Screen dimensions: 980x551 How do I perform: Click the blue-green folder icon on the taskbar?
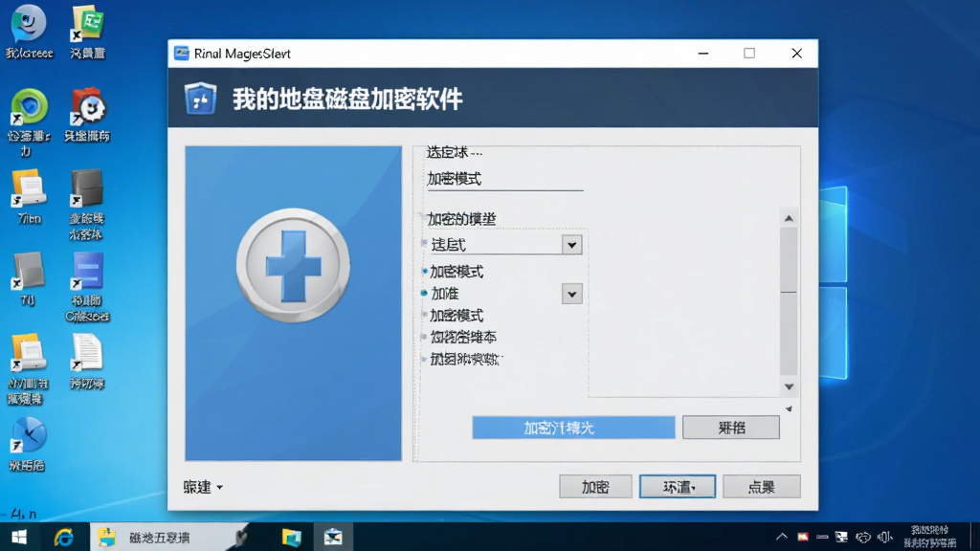292,538
